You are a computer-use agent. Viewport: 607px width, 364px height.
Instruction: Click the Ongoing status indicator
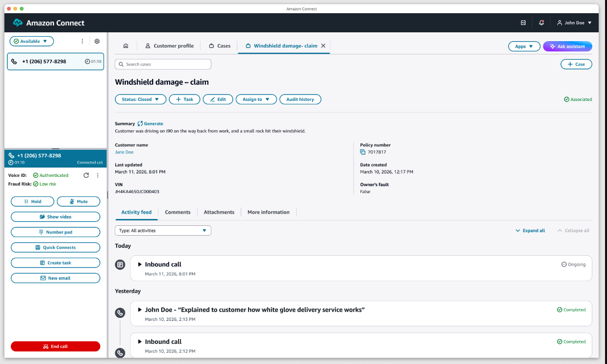573,264
